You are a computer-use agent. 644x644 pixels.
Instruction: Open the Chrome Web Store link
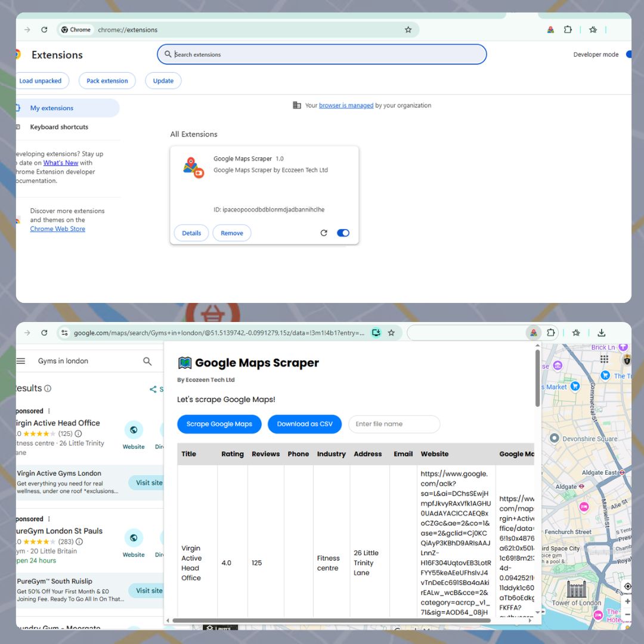pos(57,229)
